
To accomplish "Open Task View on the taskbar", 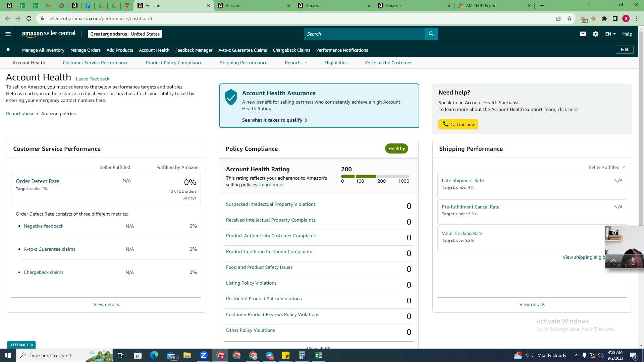I will (121, 355).
